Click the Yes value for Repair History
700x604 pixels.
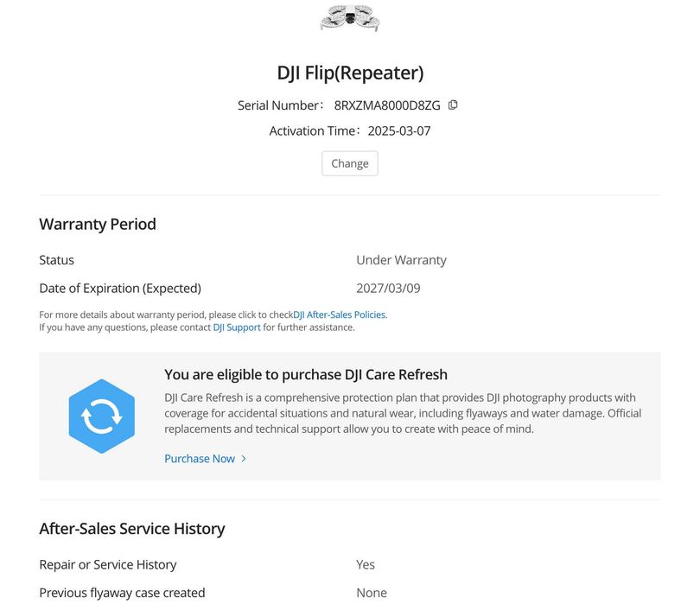366,564
